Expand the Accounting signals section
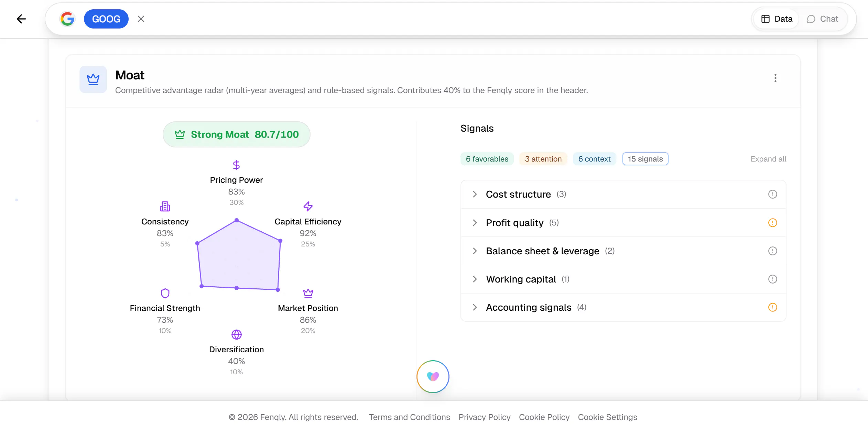This screenshot has width=868, height=431. point(623,307)
